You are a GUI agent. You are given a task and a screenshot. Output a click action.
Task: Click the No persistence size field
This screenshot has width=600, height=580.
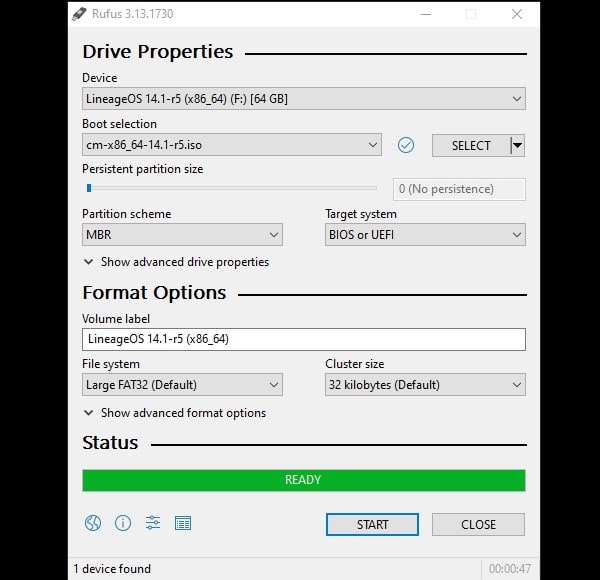459,189
